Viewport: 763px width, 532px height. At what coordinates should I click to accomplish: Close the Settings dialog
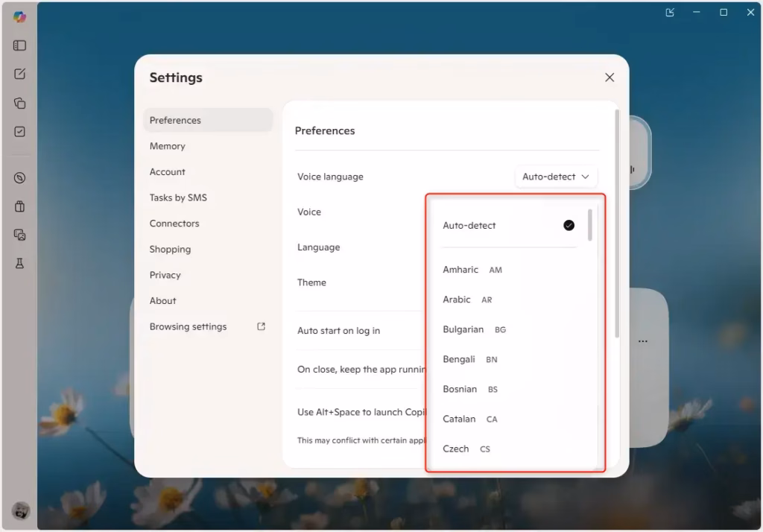click(610, 77)
